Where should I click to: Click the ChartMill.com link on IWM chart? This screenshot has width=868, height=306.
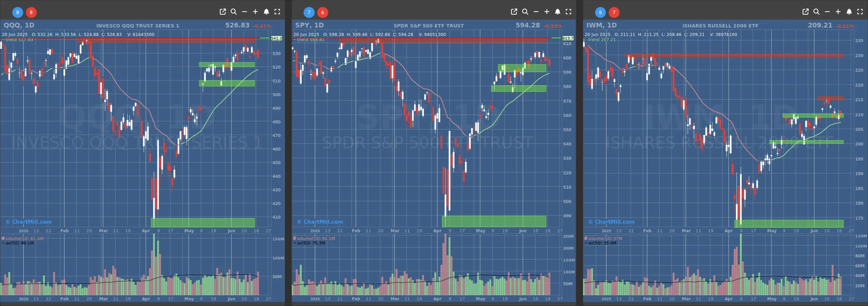coord(611,222)
